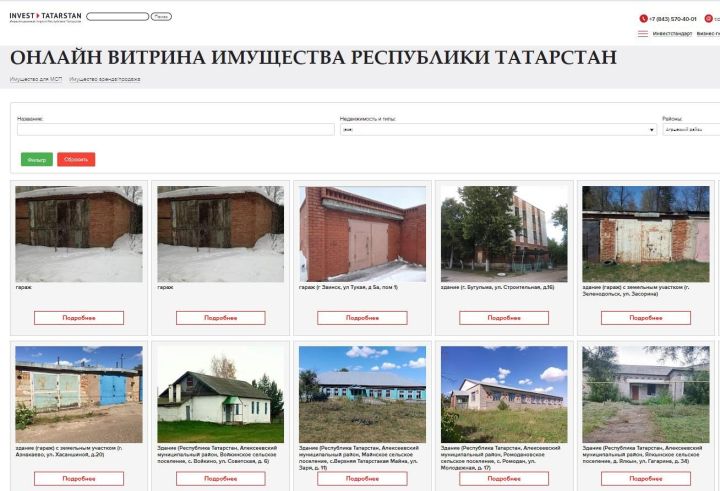
Task: Open the Бизнес menu item at right edge
Action: tap(708, 34)
